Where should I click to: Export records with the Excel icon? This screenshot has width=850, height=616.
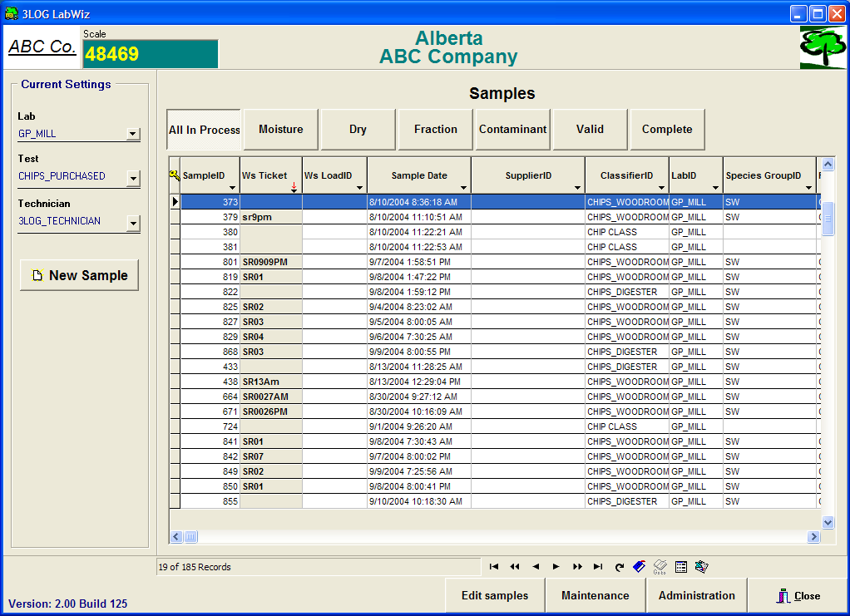pyautogui.click(x=701, y=567)
